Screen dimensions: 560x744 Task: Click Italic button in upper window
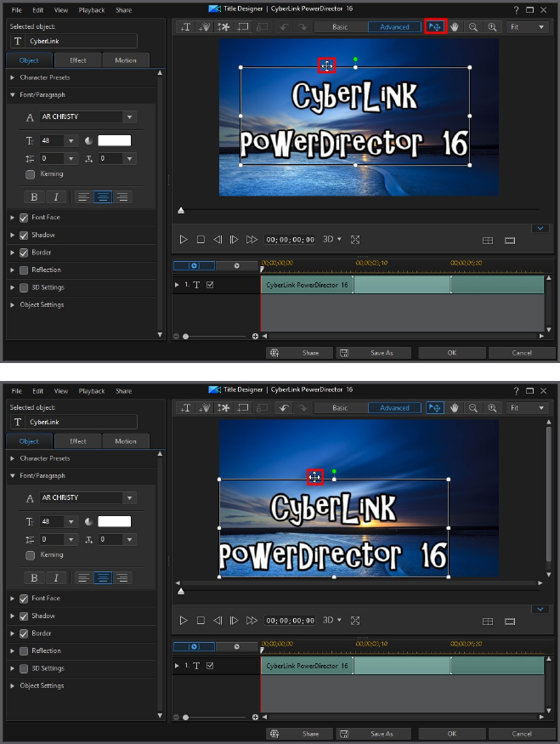coord(56,197)
